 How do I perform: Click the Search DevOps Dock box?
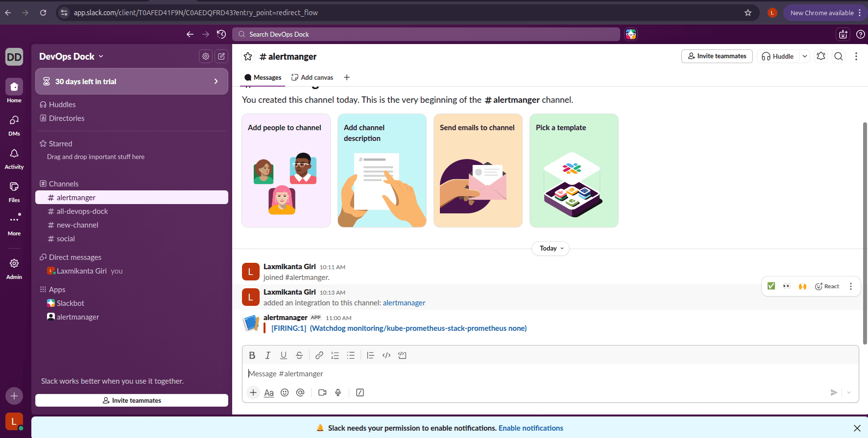(x=426, y=34)
